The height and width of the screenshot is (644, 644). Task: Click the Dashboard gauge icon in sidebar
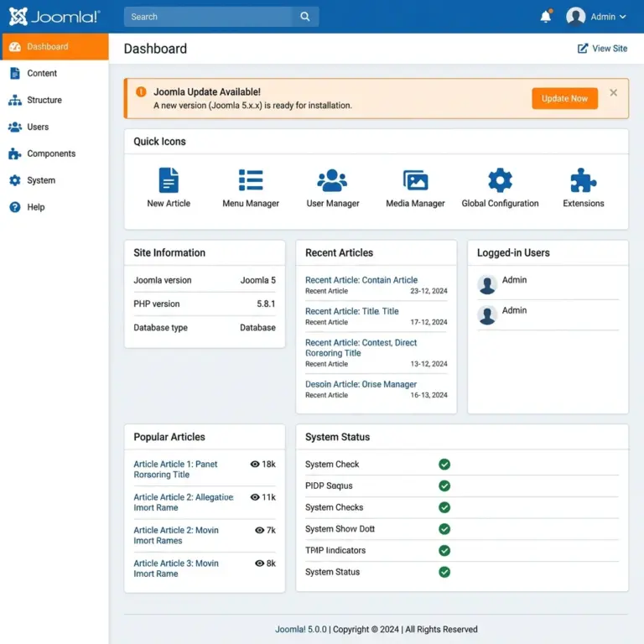(x=15, y=47)
